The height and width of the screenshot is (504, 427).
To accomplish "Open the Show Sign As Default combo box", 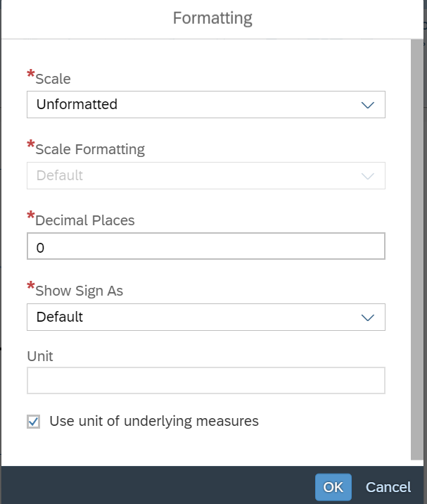I will (x=206, y=317).
